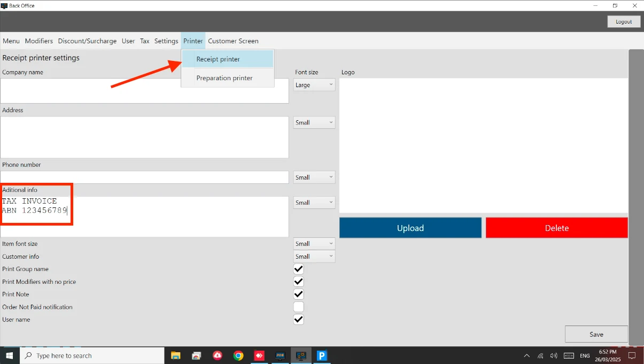Open the second taskbar app beside File Explorer
The image size is (644, 364).
(197, 355)
